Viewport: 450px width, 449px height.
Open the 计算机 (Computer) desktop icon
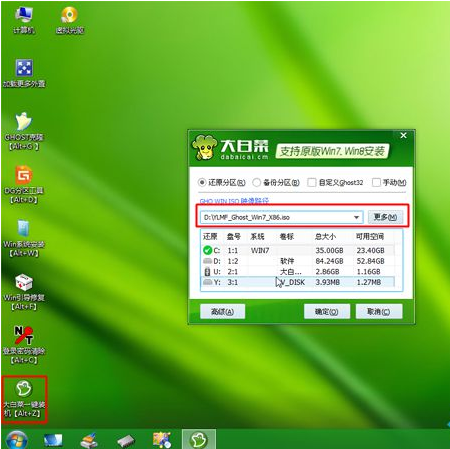click(23, 20)
